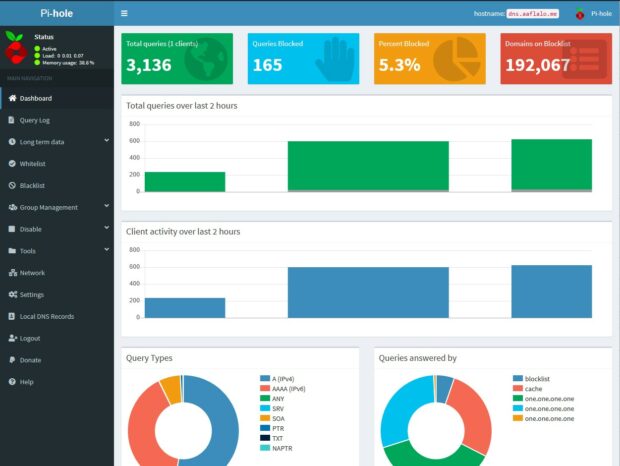Click the Query Log file icon

coord(11,120)
